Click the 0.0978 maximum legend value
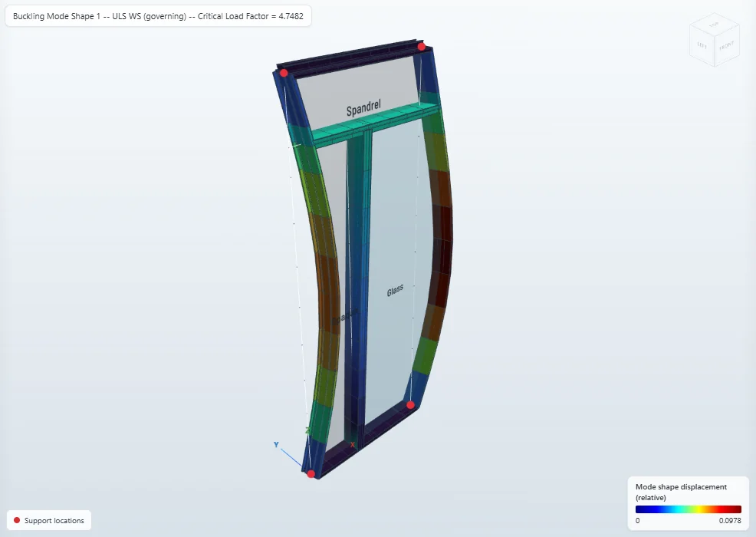The height and width of the screenshot is (537, 756). 730,521
